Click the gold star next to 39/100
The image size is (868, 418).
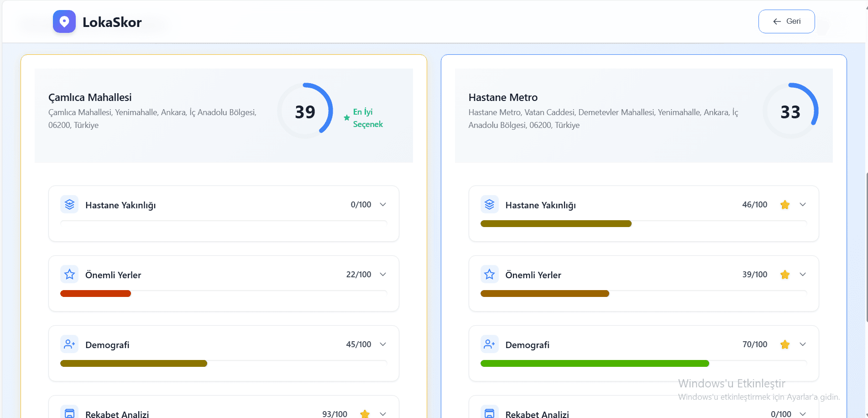pos(785,275)
